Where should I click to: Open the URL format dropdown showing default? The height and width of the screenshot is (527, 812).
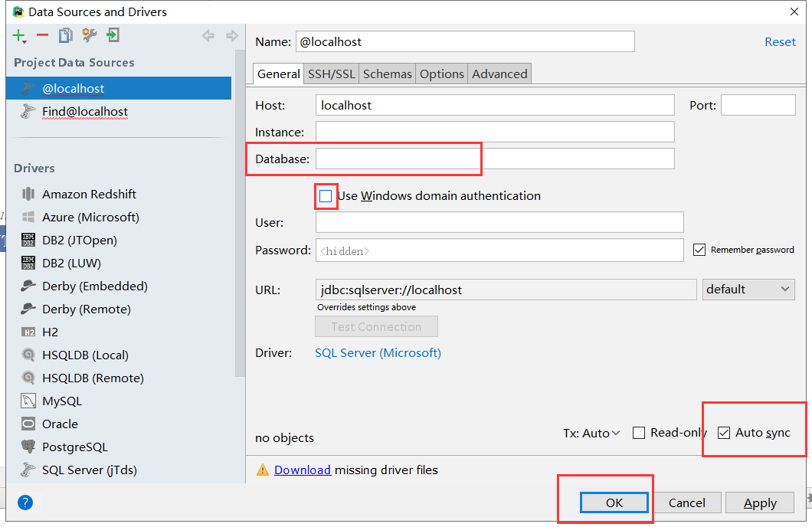(x=748, y=289)
